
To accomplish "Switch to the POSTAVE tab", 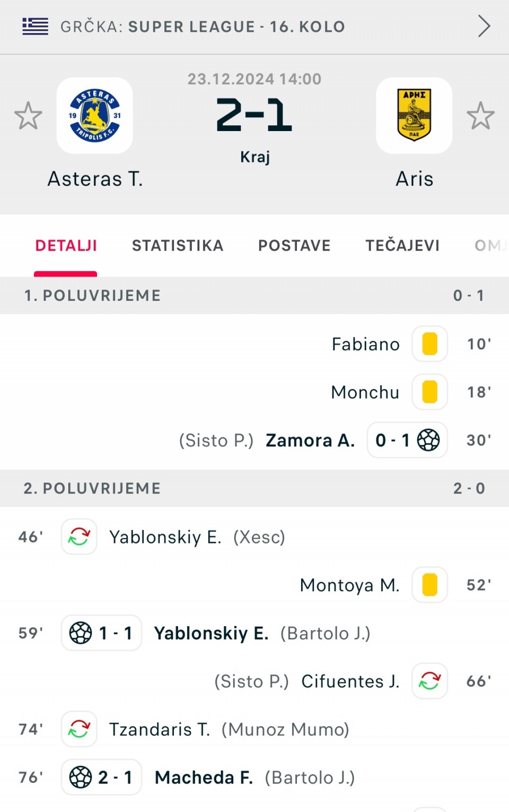I will (x=294, y=245).
